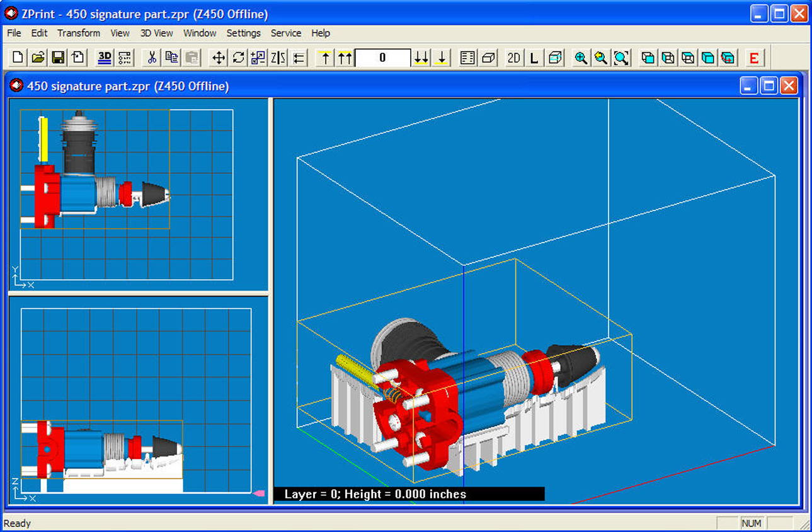
Task: Cut the selected part
Action: (x=151, y=57)
